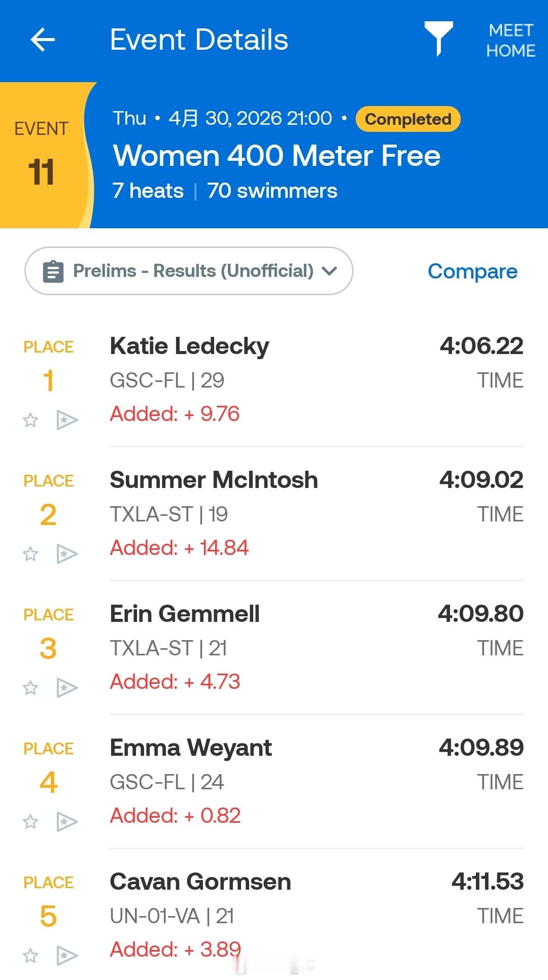The width and height of the screenshot is (548, 980).
Task: Open Prelims Results dropdown
Action: (x=189, y=271)
